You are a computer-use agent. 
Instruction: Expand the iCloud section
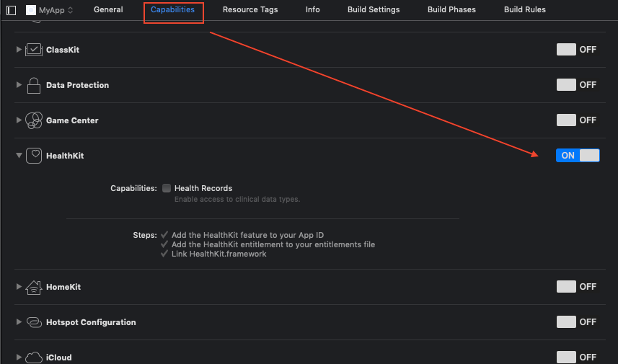tap(19, 357)
